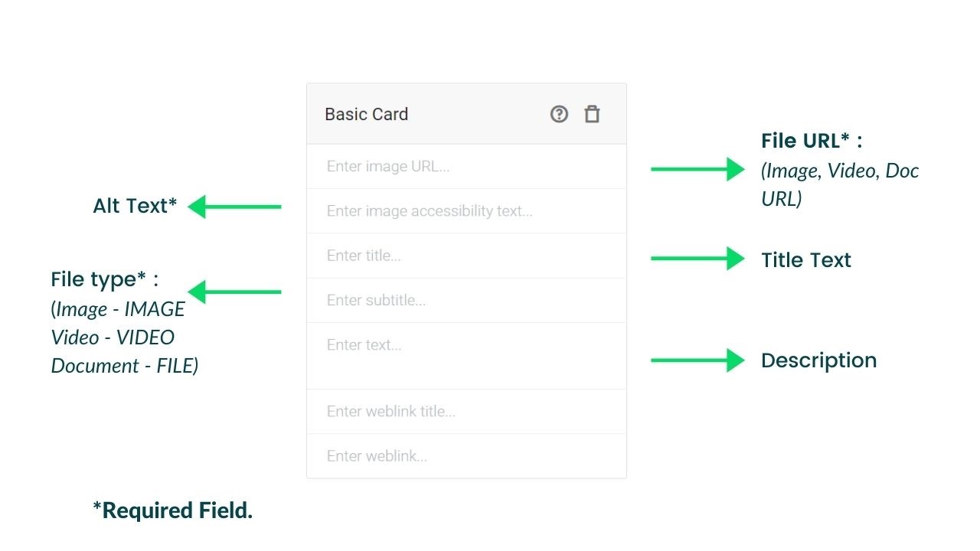Select the image accessibility text field
Screen dimensions: 980x551
click(x=466, y=210)
